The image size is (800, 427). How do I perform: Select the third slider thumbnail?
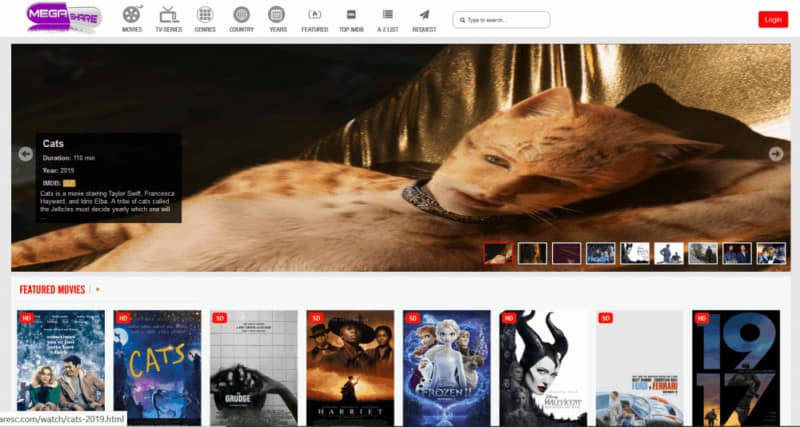566,253
